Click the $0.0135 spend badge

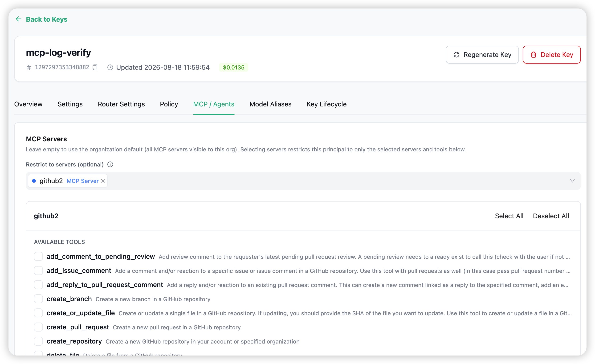(x=233, y=67)
